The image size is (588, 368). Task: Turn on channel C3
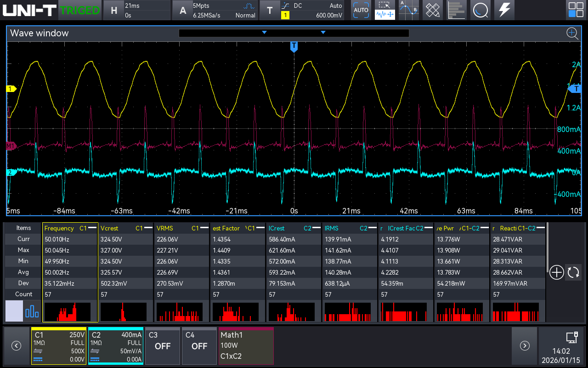coord(163,346)
